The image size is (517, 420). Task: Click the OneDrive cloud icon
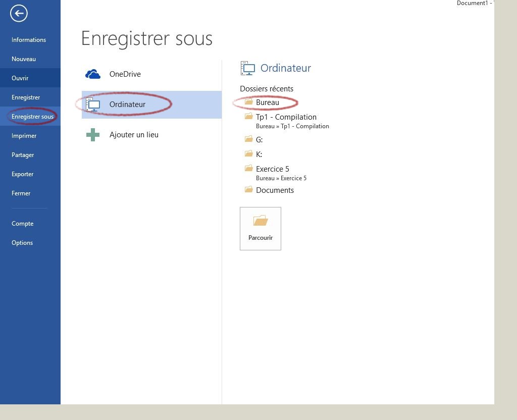click(93, 74)
